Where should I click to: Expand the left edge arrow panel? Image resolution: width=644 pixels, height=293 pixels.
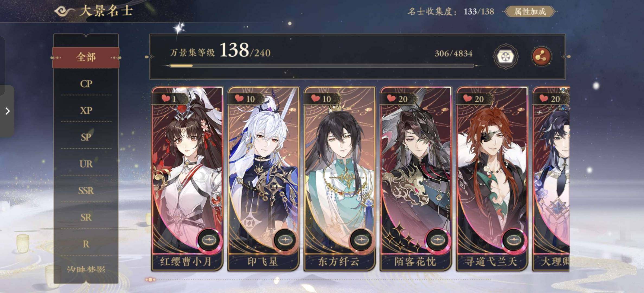tap(7, 111)
